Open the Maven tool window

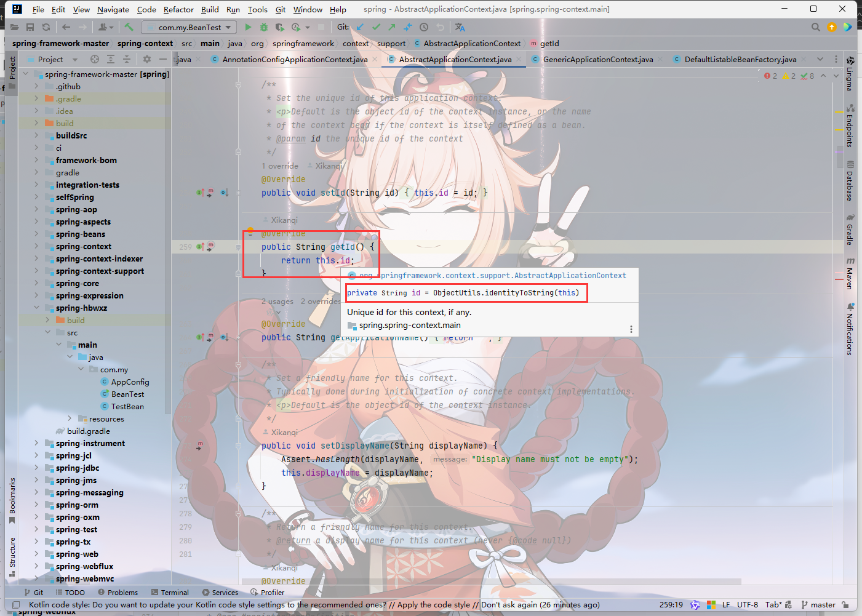coord(850,273)
